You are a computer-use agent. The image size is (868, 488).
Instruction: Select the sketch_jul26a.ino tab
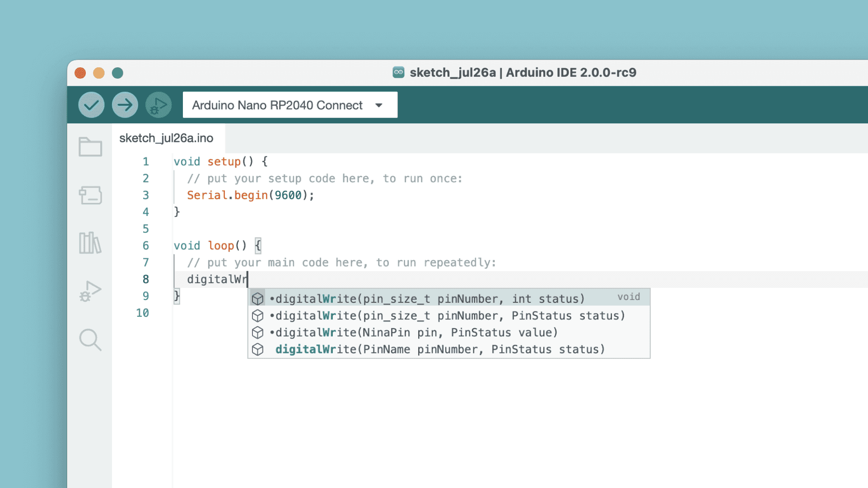tap(166, 138)
